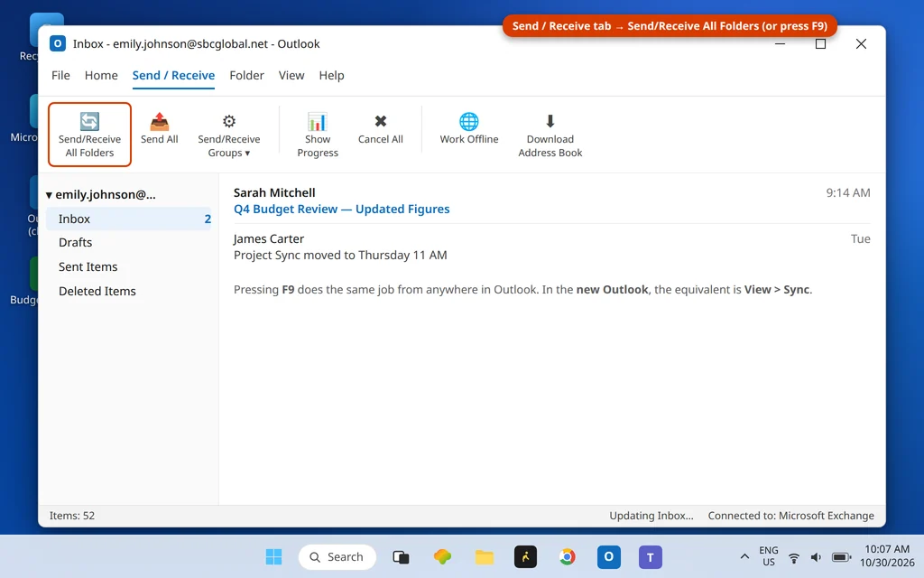Click Project Sync moved to Thursday subject
The height and width of the screenshot is (578, 924).
tap(340, 256)
